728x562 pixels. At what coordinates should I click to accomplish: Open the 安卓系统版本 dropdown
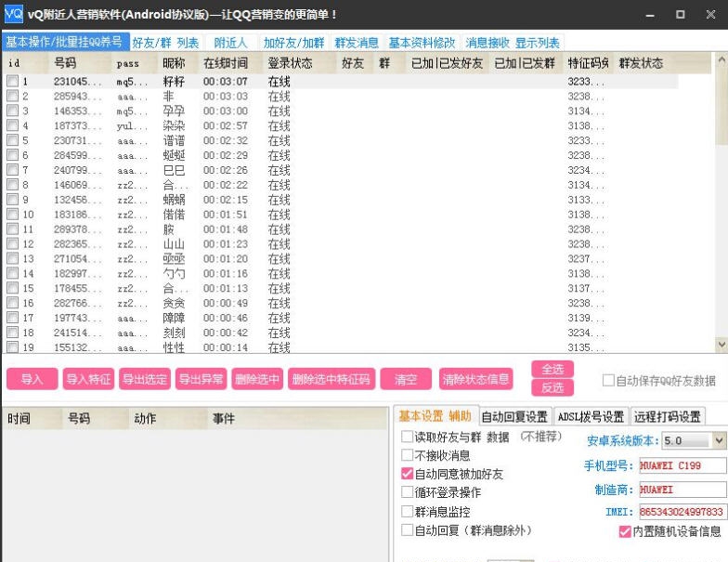719,440
